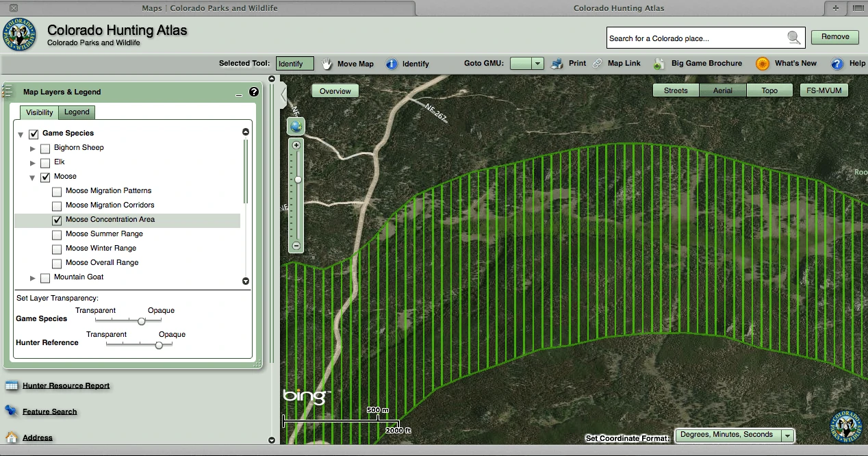
Task: Select the Maps Colorado Parks browser tab
Action: (209, 8)
